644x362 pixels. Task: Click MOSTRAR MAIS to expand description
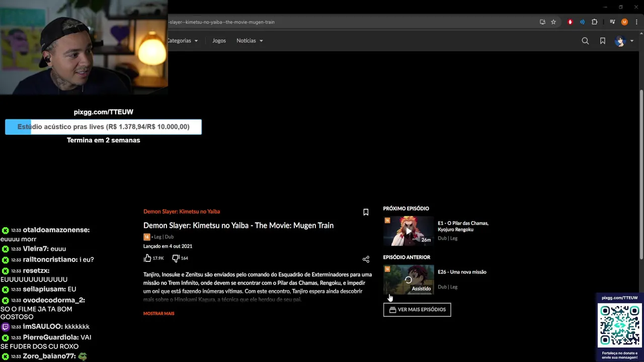point(159,314)
